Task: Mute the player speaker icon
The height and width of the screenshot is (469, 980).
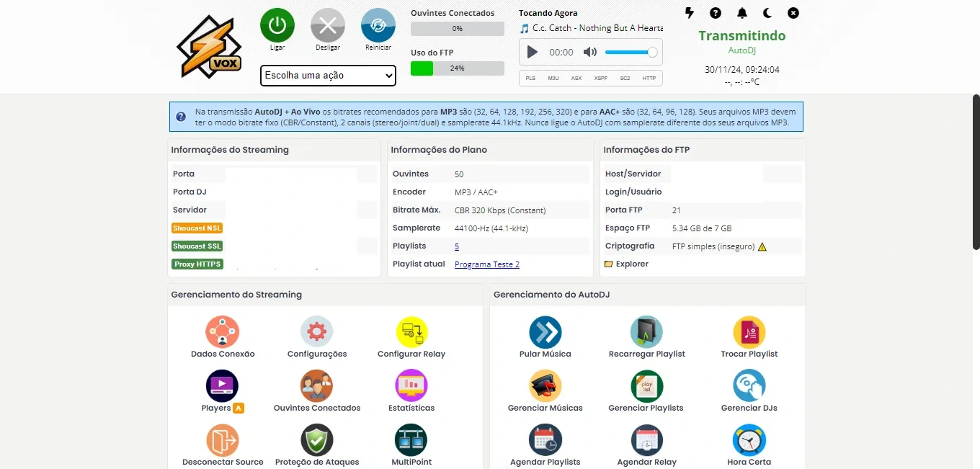Action: 590,52
